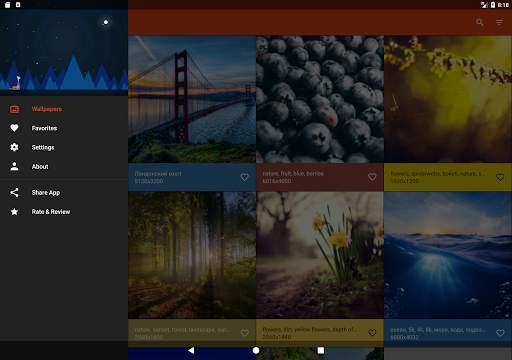Screen dimensions: 512x360
Task: Open the sort/filter menu icon in toolbar
Action: tap(499, 22)
